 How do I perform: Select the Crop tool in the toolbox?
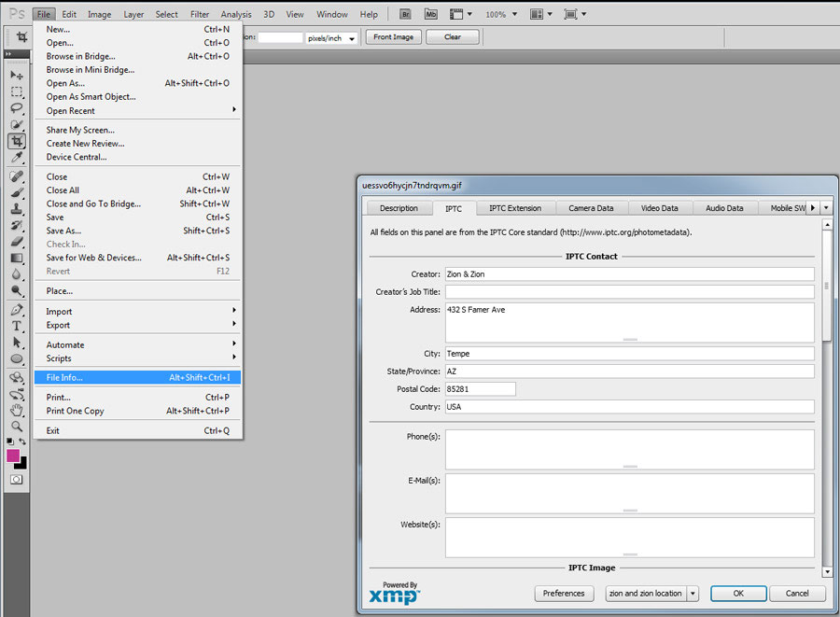coord(17,141)
